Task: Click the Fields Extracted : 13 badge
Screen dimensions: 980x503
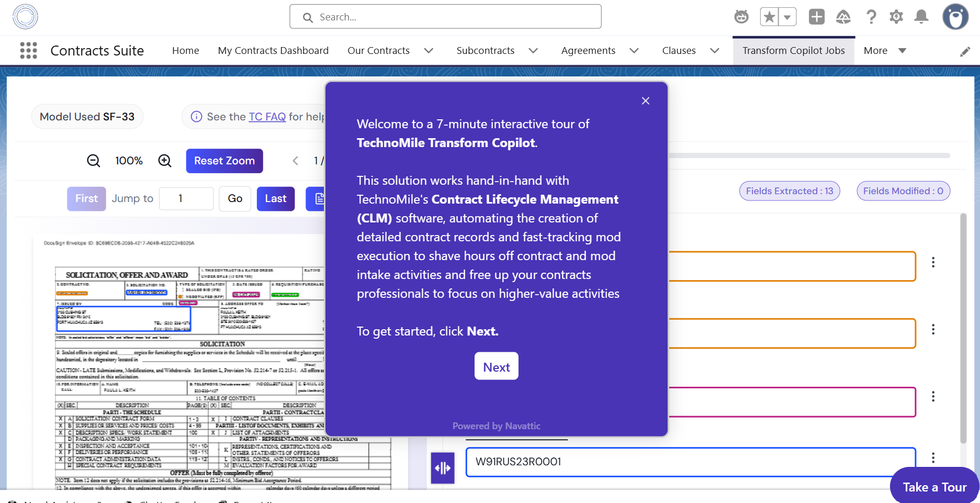Action: click(x=790, y=191)
